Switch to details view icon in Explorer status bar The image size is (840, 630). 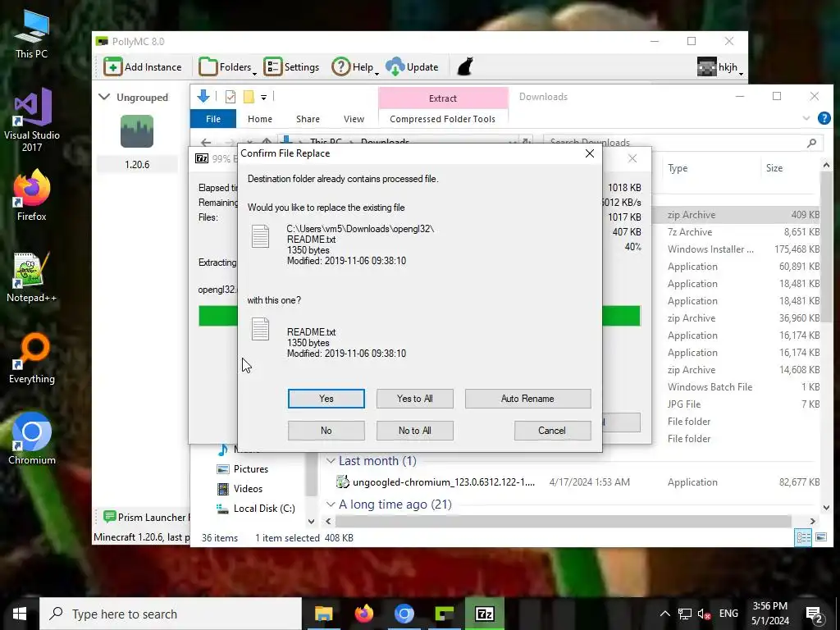[x=803, y=537]
